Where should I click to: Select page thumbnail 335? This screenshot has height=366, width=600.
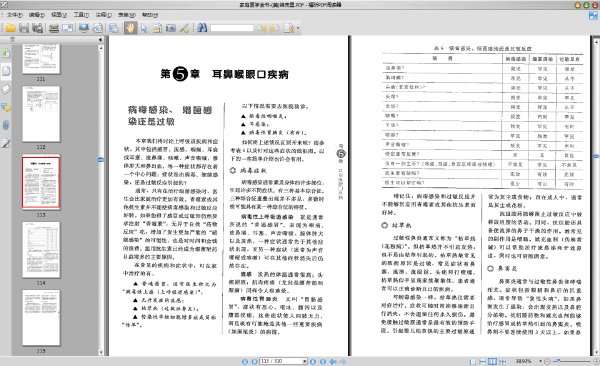coord(41,318)
